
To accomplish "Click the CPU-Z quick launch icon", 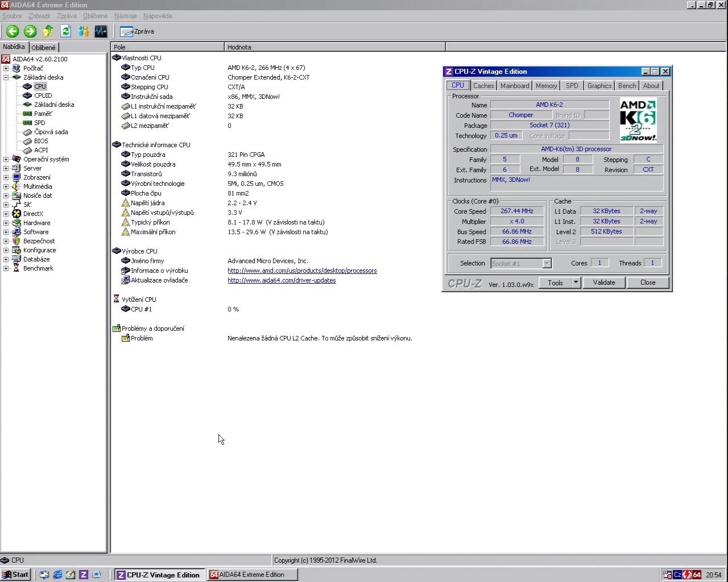I will tap(84, 575).
